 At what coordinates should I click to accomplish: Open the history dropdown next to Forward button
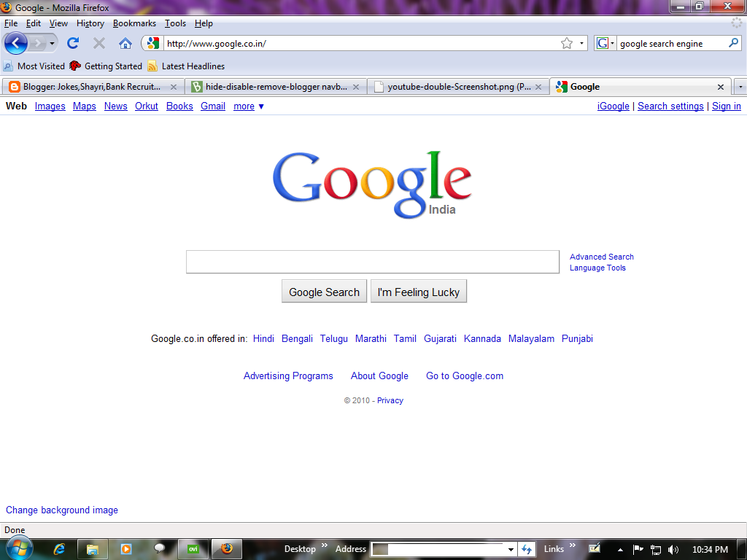coord(52,44)
